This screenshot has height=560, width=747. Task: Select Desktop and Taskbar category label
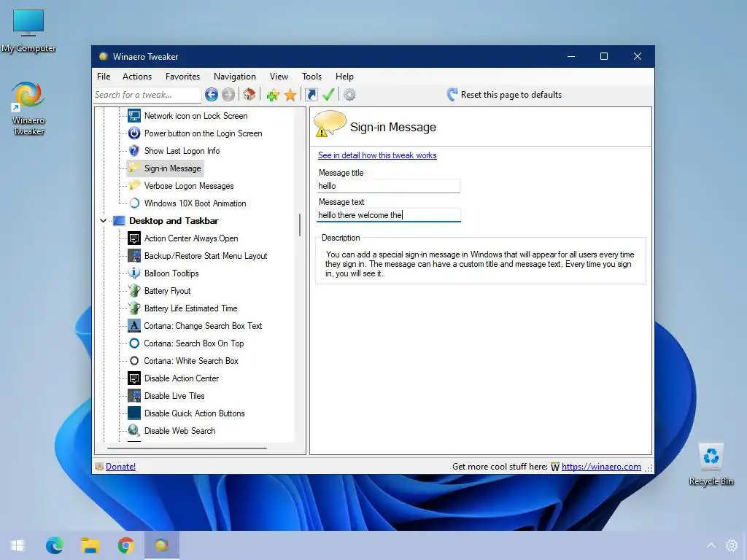pos(174,221)
